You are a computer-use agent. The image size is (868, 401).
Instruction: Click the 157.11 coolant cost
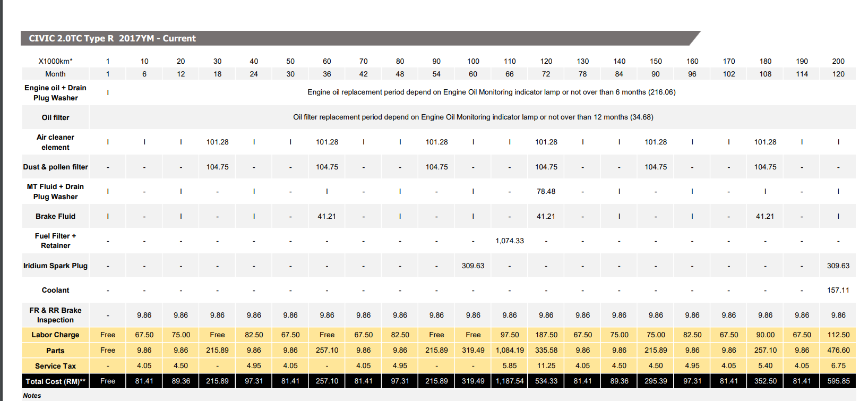pos(838,290)
